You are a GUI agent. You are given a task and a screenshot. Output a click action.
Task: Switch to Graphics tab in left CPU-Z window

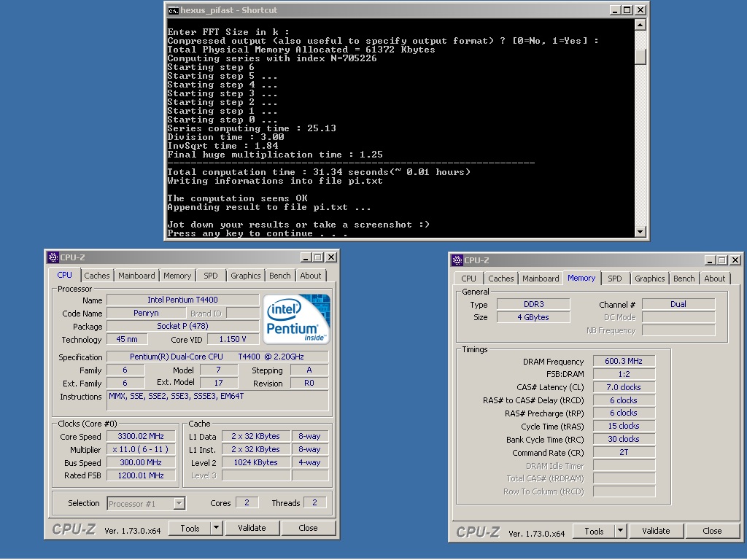245,275
